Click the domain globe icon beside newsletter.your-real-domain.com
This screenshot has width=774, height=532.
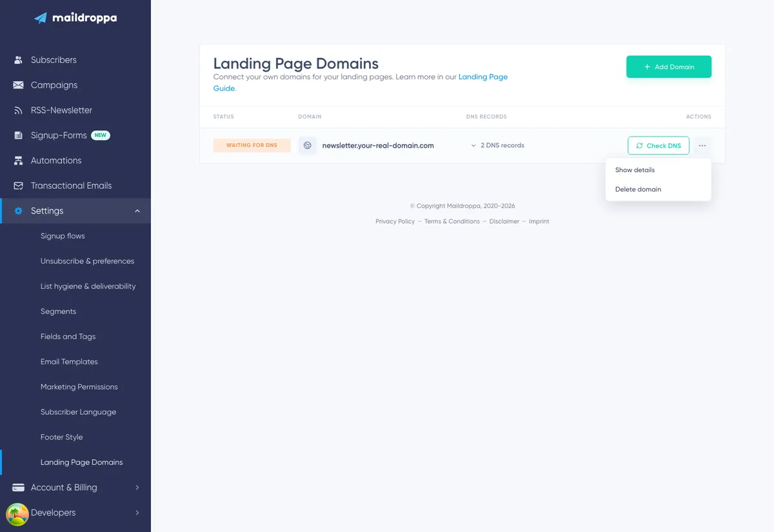(x=308, y=146)
